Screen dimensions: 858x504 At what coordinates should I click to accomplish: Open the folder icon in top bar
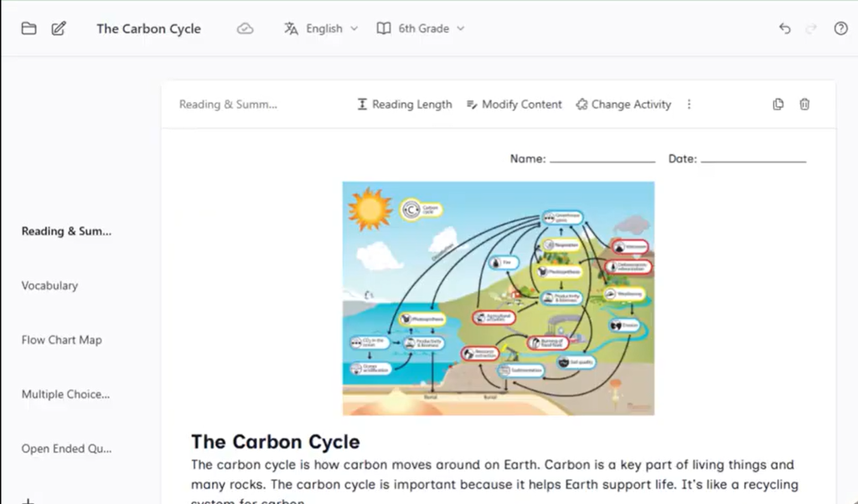[29, 28]
